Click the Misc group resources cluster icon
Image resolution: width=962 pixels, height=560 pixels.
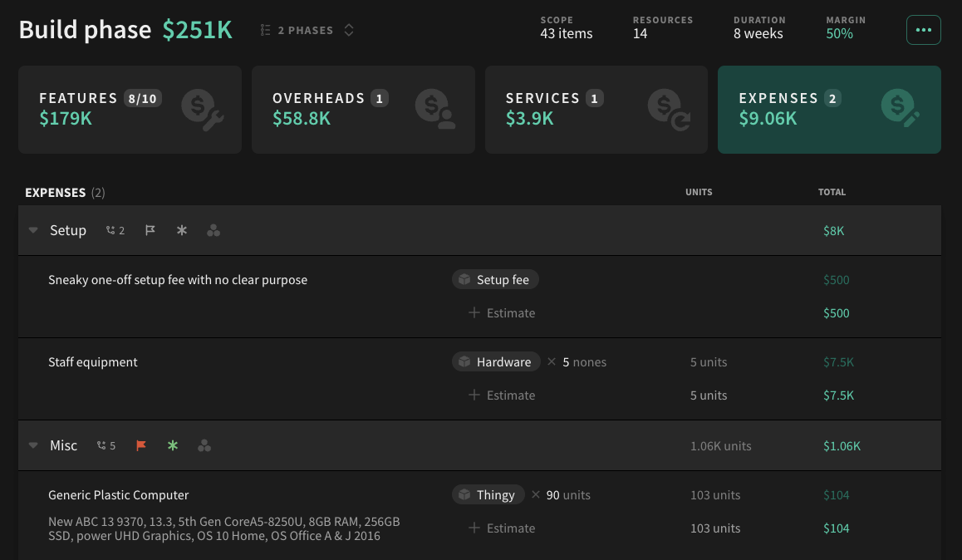pos(204,445)
